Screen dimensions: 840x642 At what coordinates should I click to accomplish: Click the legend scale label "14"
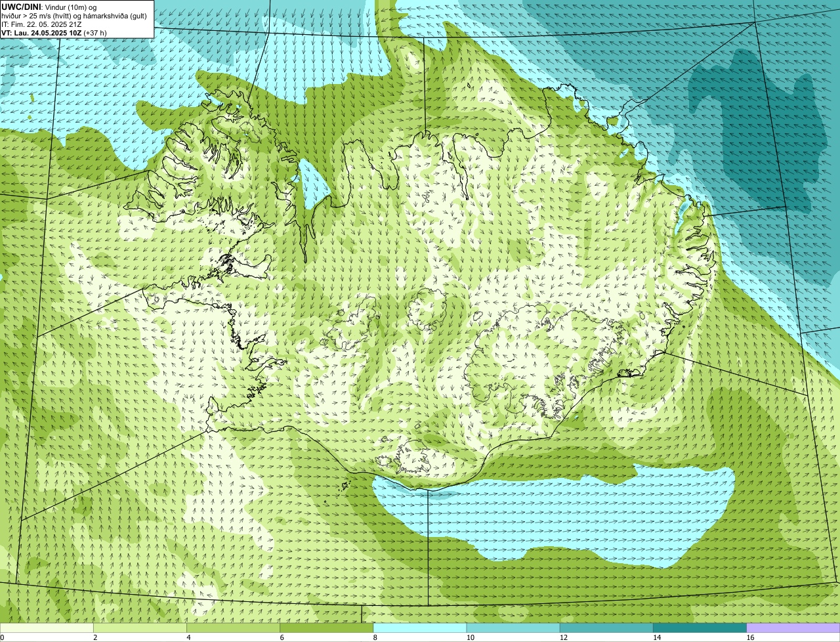coord(656,637)
